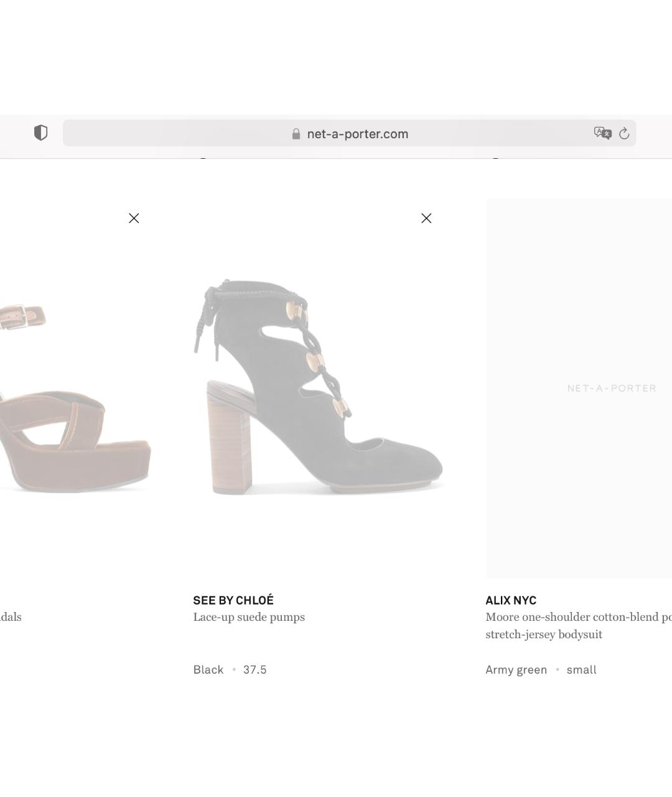
Task: Focus the net-a-porter.com address field
Action: point(349,133)
